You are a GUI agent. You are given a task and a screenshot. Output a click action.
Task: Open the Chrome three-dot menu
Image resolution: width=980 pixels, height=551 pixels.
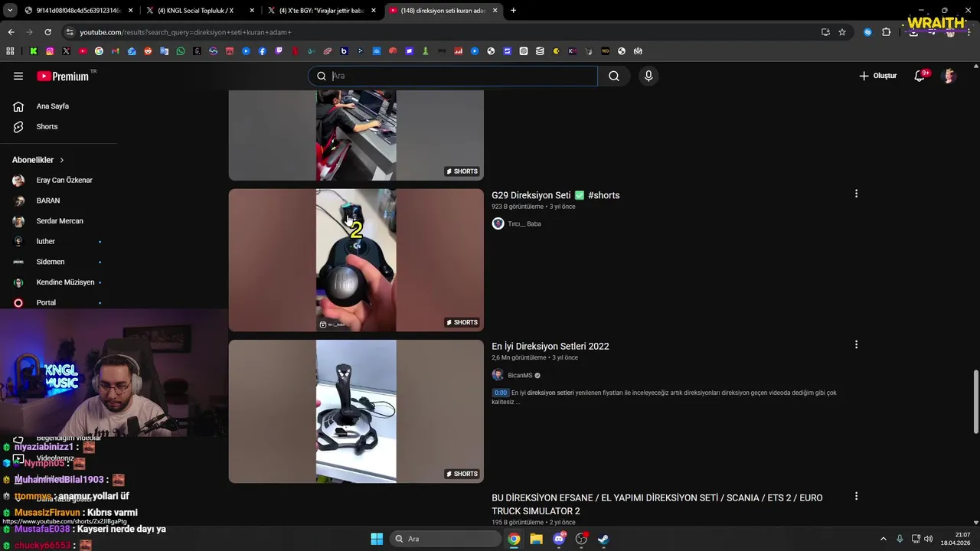point(969,32)
